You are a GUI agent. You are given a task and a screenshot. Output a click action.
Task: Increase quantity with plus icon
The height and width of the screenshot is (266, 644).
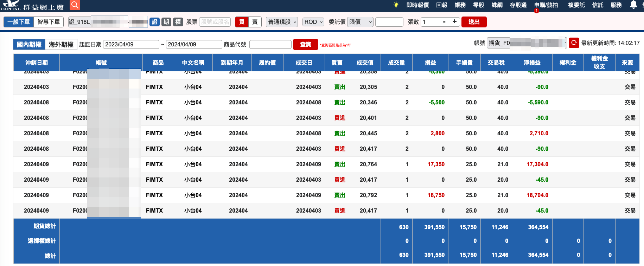(x=454, y=22)
